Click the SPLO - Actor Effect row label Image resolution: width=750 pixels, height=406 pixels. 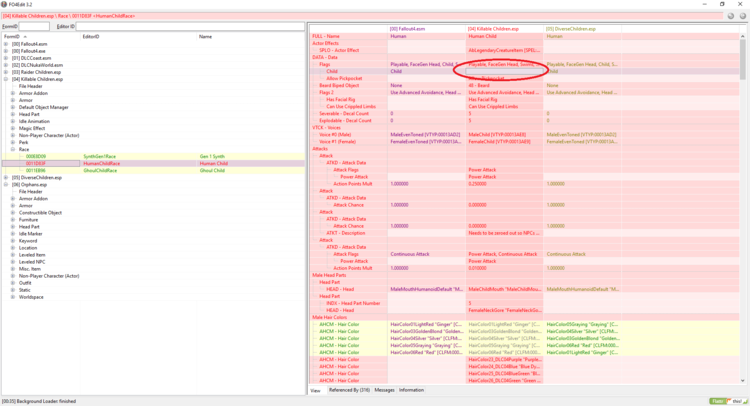click(339, 50)
